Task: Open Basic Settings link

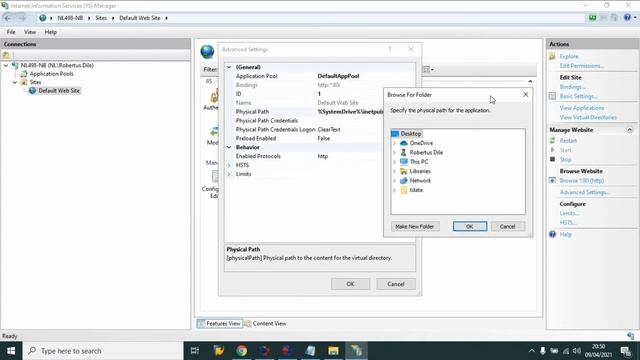Action: [578, 96]
